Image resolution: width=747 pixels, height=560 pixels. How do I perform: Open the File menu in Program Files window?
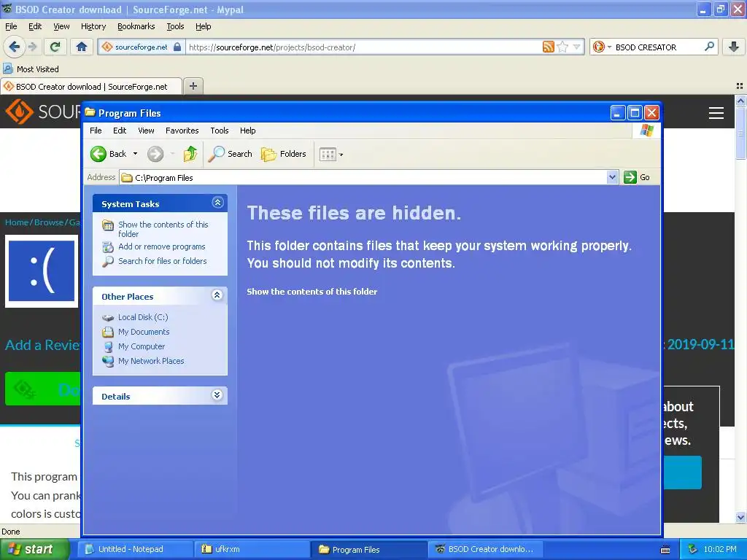96,131
